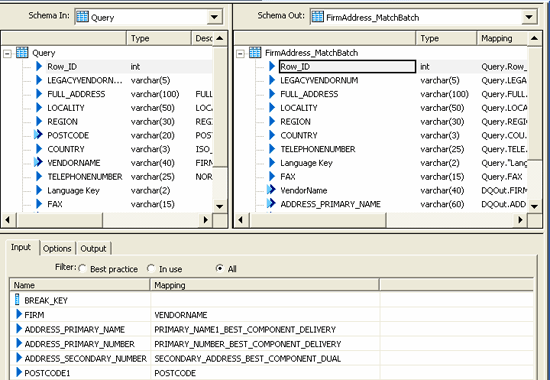550x380 pixels.
Task: Click the COUNTRY column icon in Query schema
Action: click(39, 149)
